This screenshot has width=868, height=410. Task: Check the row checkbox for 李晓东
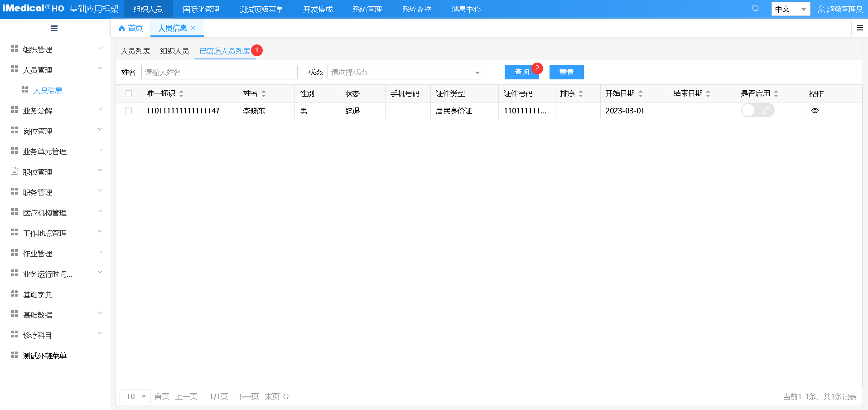pyautogui.click(x=129, y=110)
